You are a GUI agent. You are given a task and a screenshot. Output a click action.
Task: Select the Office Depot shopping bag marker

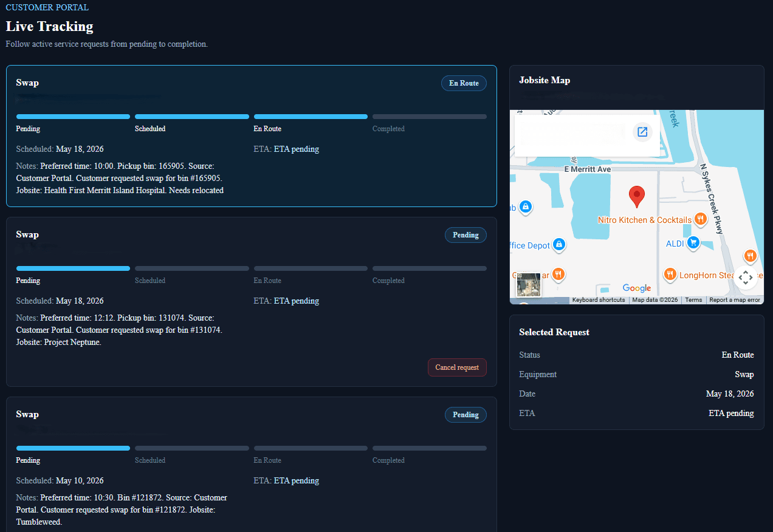pyautogui.click(x=560, y=245)
